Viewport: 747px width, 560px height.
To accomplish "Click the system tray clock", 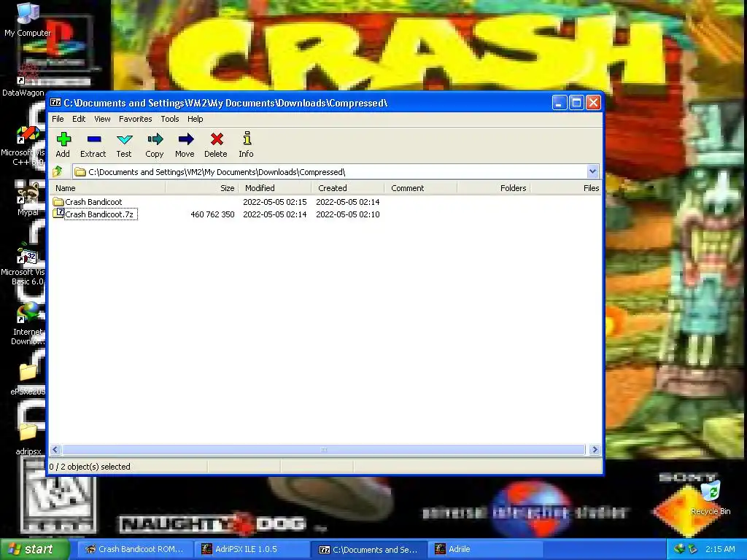I will (x=720, y=549).
